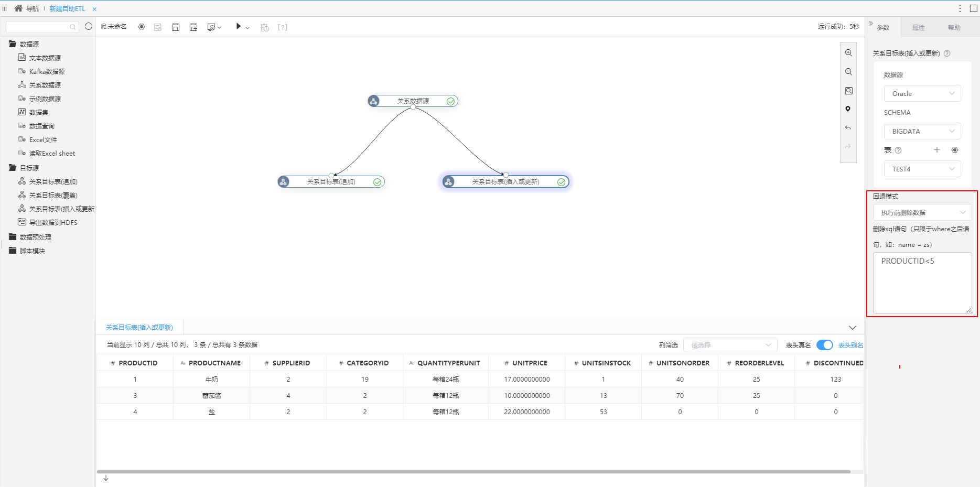Collapse the data preview panel chevron

pyautogui.click(x=853, y=328)
